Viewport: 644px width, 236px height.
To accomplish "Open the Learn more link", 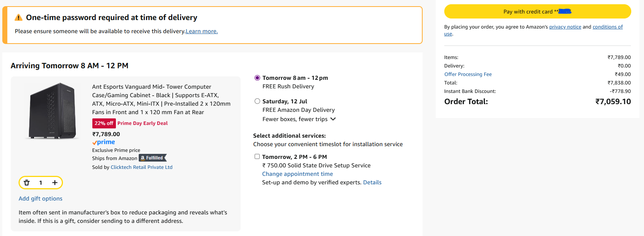I will click(x=202, y=32).
